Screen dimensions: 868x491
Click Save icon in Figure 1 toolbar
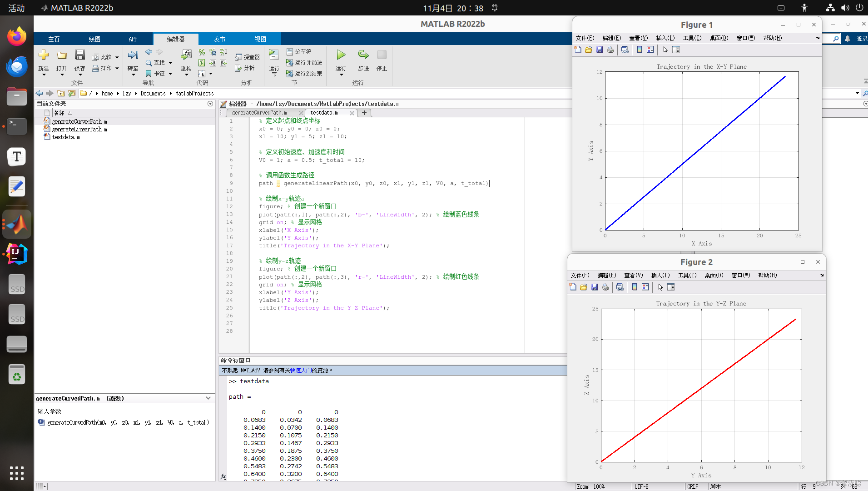[600, 50]
